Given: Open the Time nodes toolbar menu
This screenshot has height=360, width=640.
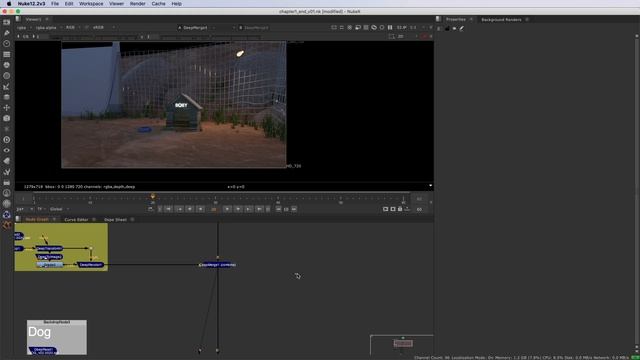Looking at the screenshot, I should [7, 43].
